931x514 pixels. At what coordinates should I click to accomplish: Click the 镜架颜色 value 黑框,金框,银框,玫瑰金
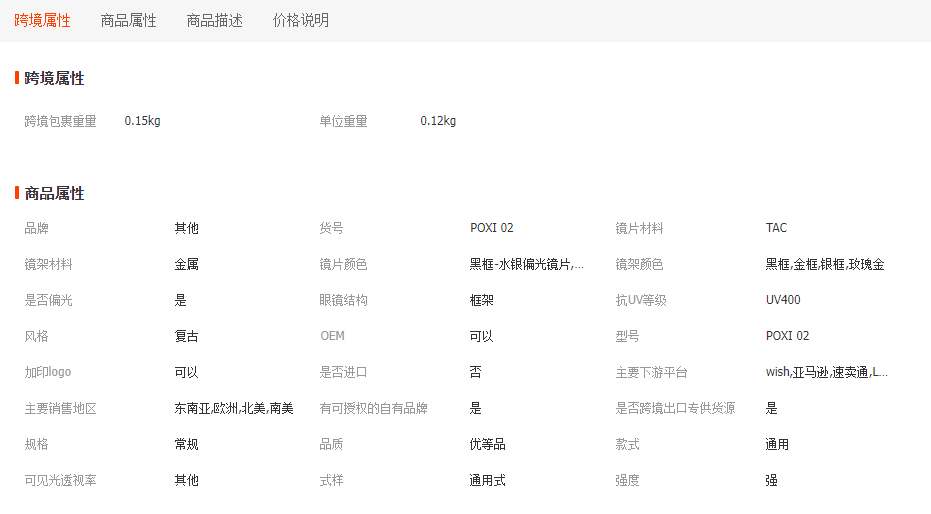(824, 265)
